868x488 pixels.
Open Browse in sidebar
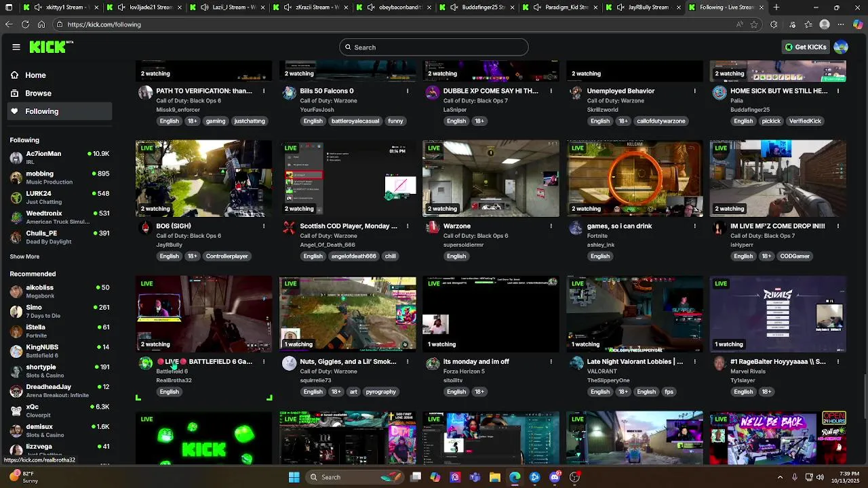[x=59, y=93]
